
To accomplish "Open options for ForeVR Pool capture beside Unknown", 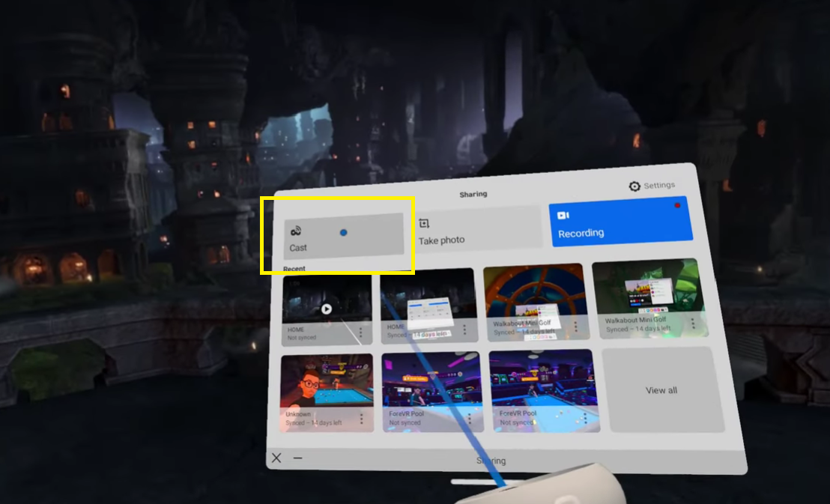I will pyautogui.click(x=470, y=419).
